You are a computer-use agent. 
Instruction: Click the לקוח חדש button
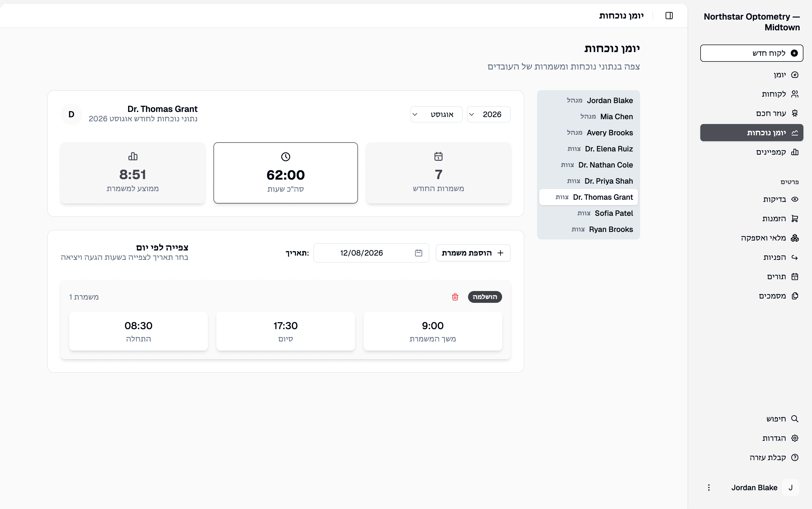pos(752,53)
